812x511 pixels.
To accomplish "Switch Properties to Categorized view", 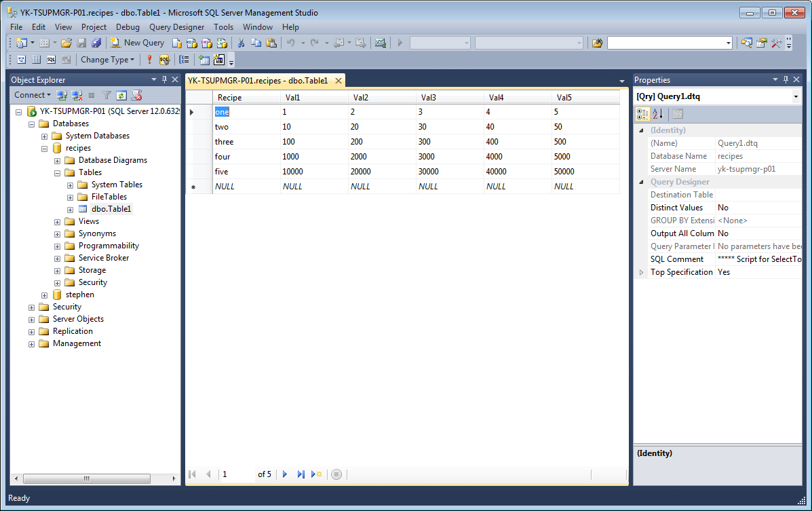I will click(642, 114).
